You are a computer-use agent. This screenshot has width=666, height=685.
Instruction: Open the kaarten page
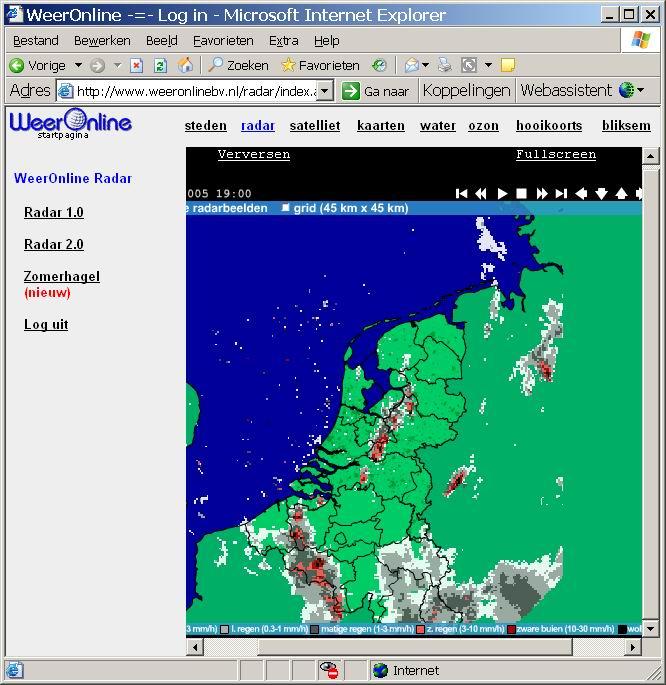tap(381, 126)
